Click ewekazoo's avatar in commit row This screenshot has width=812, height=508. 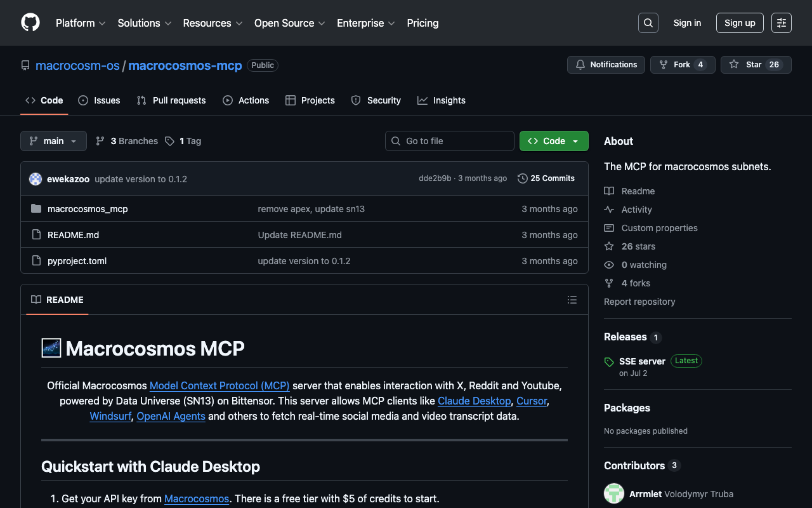[x=36, y=179]
